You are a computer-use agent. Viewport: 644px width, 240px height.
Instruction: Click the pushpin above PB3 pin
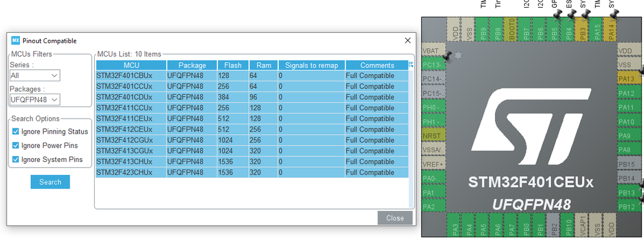(x=586, y=15)
